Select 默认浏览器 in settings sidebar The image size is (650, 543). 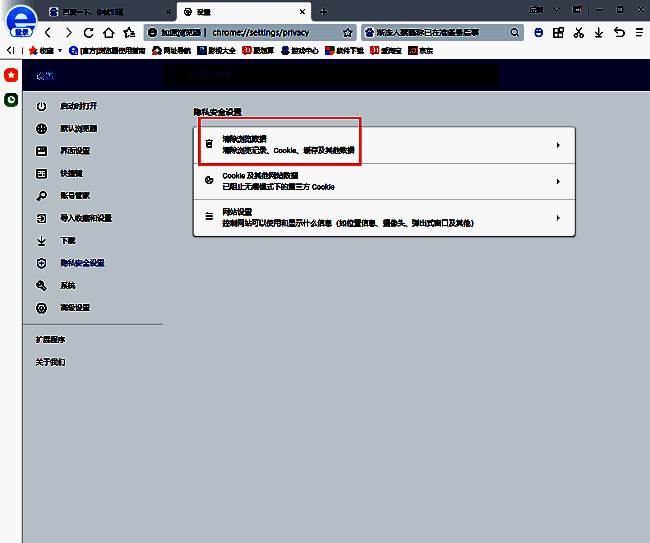coord(78,129)
